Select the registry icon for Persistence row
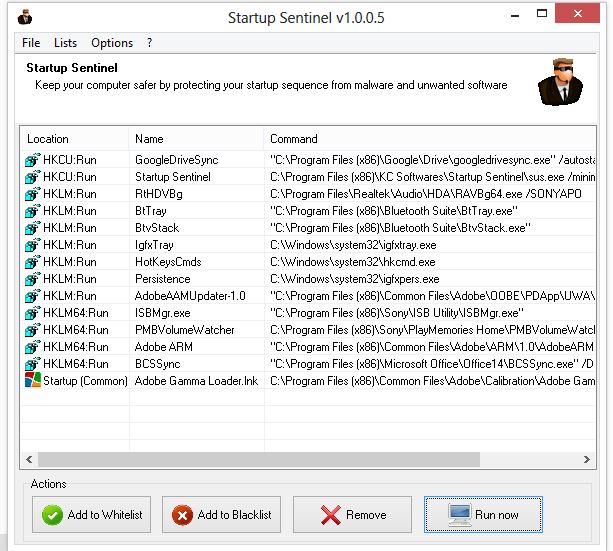 pos(33,279)
